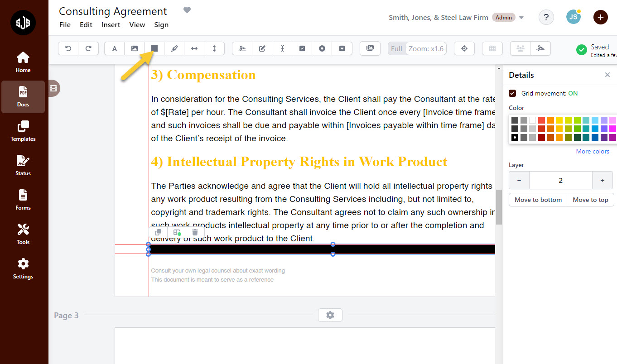The height and width of the screenshot is (364, 617).
Task: Go to Home in sidebar
Action: pyautogui.click(x=23, y=62)
